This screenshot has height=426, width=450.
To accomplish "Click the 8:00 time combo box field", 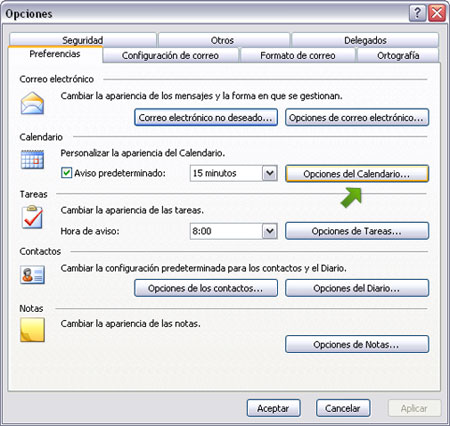I will click(x=234, y=231).
